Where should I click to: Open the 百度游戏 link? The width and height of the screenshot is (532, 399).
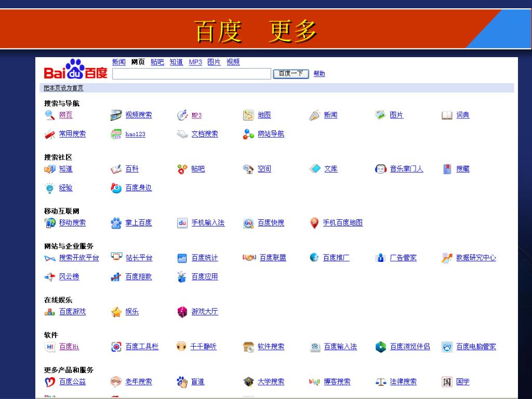pyautogui.click(x=72, y=312)
